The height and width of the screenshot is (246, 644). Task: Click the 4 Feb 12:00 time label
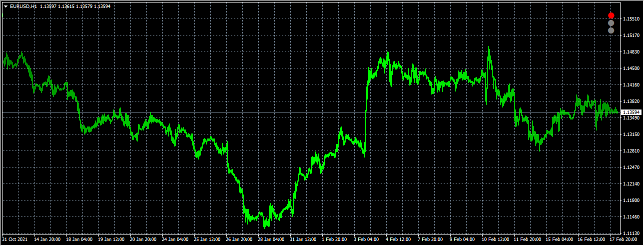click(x=399, y=239)
